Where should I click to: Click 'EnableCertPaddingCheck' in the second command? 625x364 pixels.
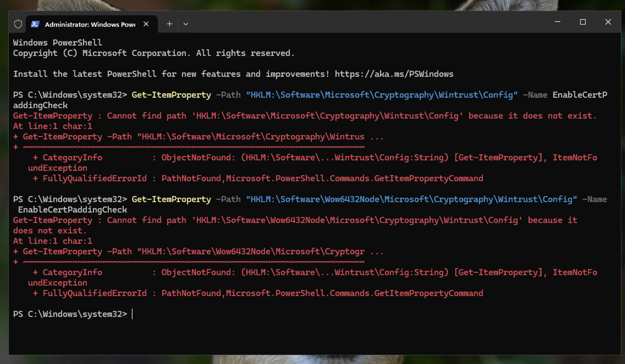click(x=72, y=210)
